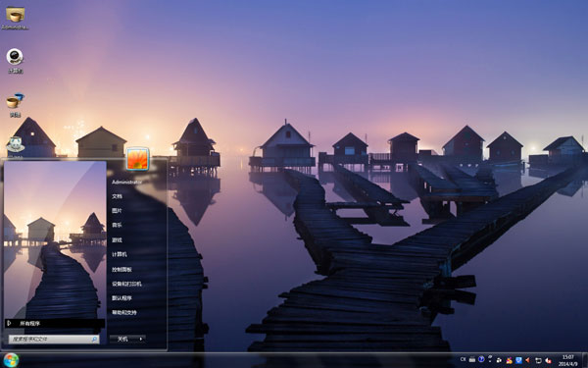Screen dimensions: 588x368
Task: Click the show desktop strip at taskbar end
Action: click(584, 360)
